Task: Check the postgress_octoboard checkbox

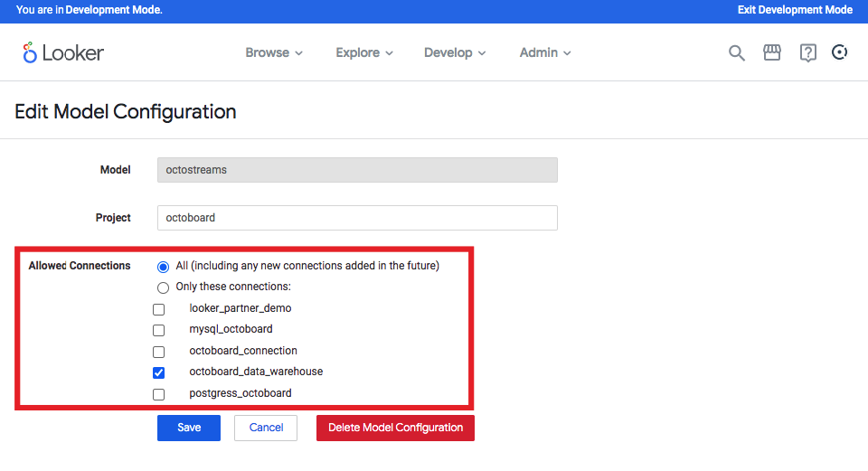Action: tap(159, 395)
